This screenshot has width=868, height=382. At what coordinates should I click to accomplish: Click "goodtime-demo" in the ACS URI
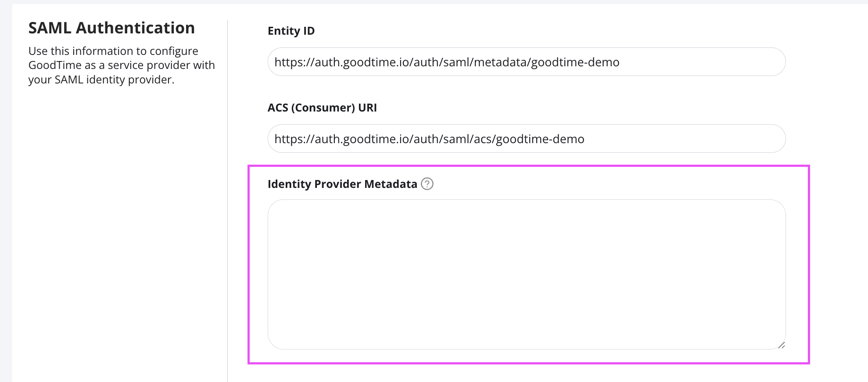(x=540, y=139)
